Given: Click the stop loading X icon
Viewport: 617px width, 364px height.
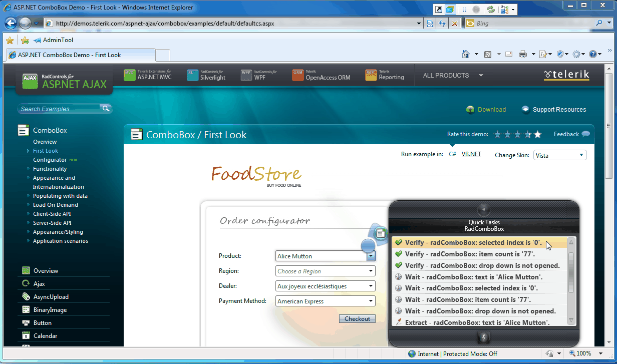Looking at the screenshot, I should click(454, 23).
